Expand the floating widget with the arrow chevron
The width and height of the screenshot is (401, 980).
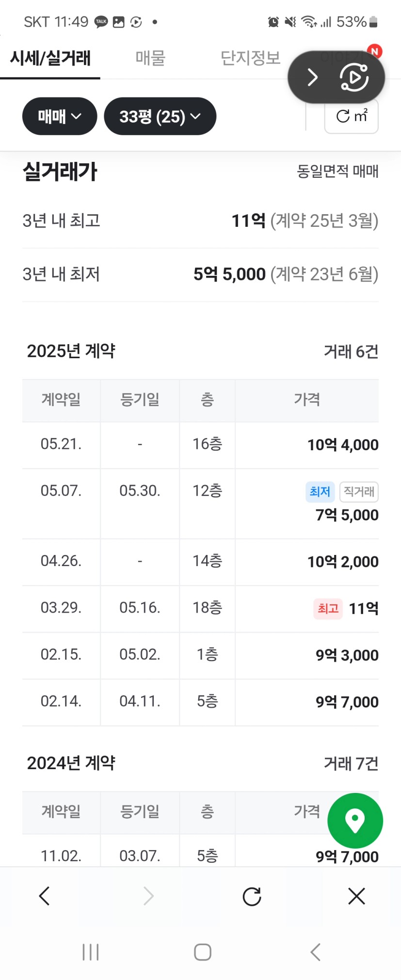[x=313, y=77]
